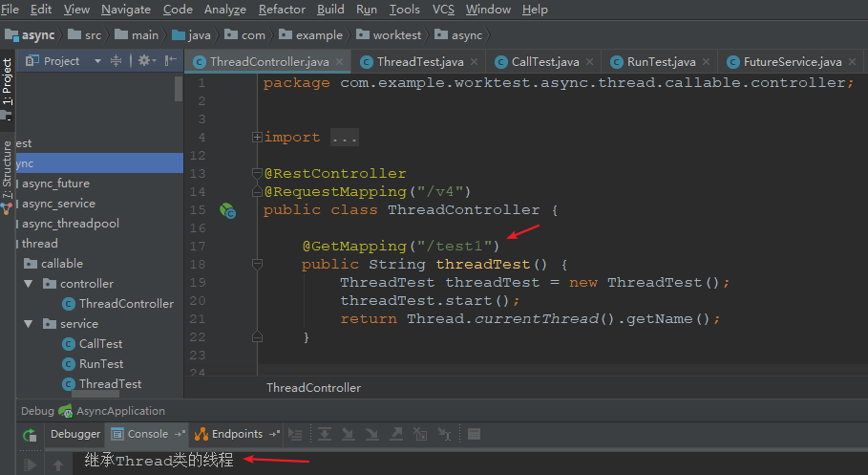Click the CallTest class icon in tree
Screen dimensions: 868x475
pyautogui.click(x=69, y=344)
